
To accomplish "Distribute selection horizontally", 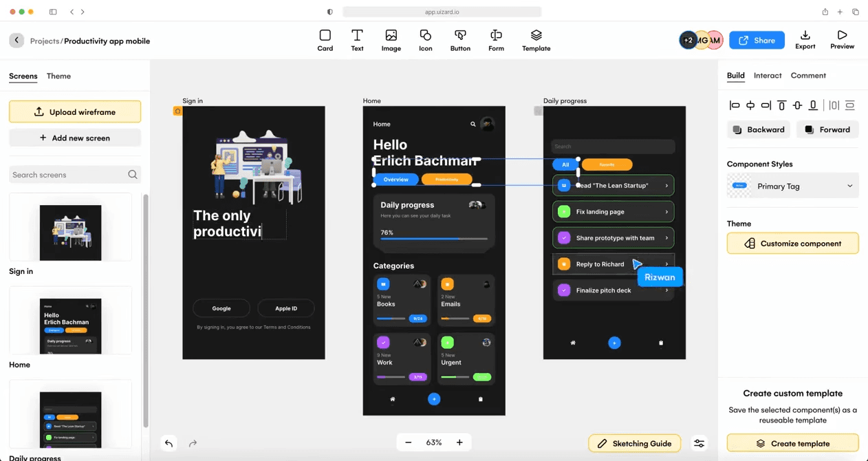I will [x=834, y=105].
